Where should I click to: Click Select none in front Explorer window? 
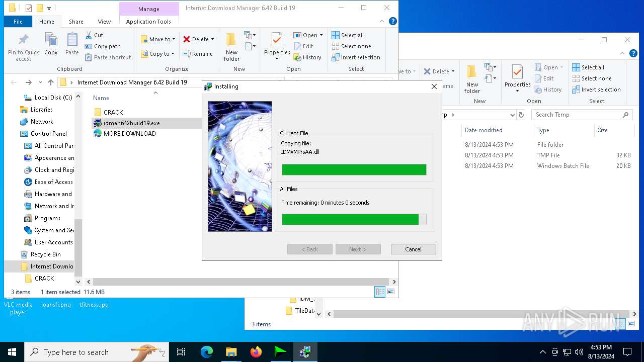click(x=351, y=46)
